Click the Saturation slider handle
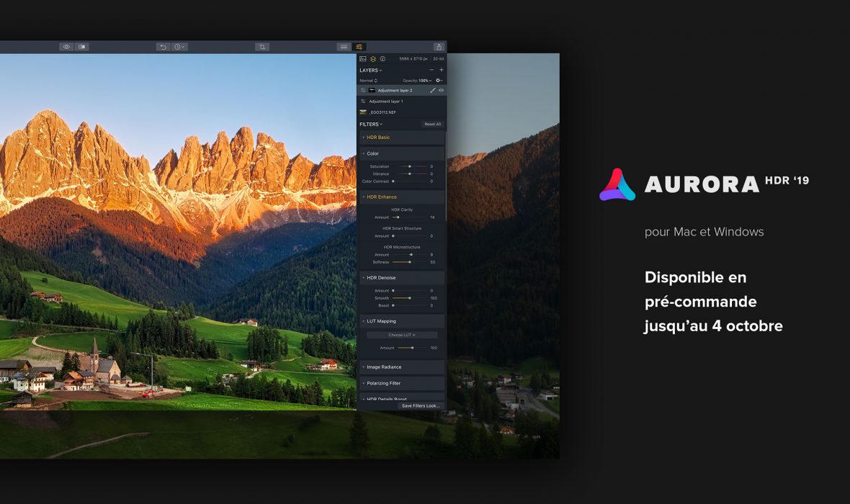The width and height of the screenshot is (850, 504). point(409,166)
